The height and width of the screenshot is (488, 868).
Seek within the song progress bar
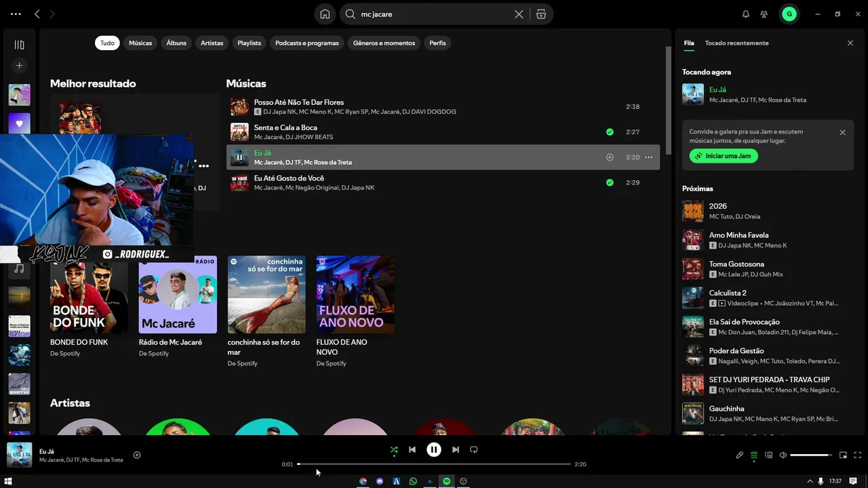(434, 464)
